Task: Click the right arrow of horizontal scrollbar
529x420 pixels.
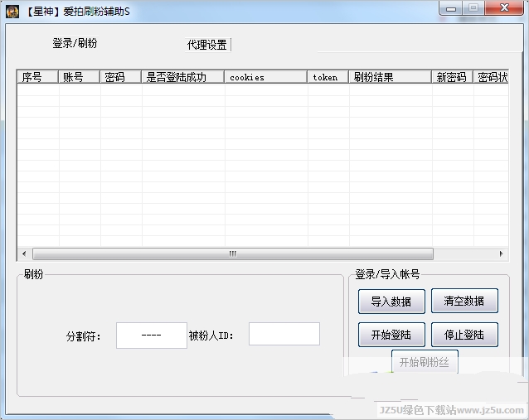Action: (502, 253)
